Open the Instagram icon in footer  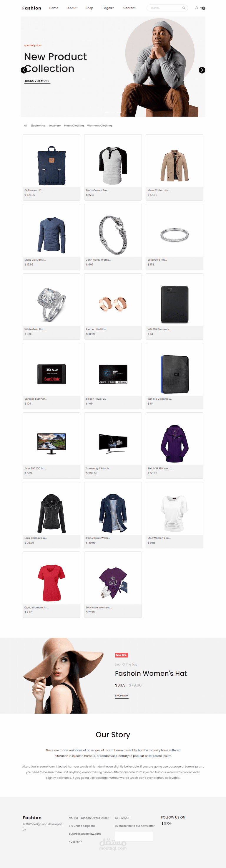pyautogui.click(x=165, y=824)
